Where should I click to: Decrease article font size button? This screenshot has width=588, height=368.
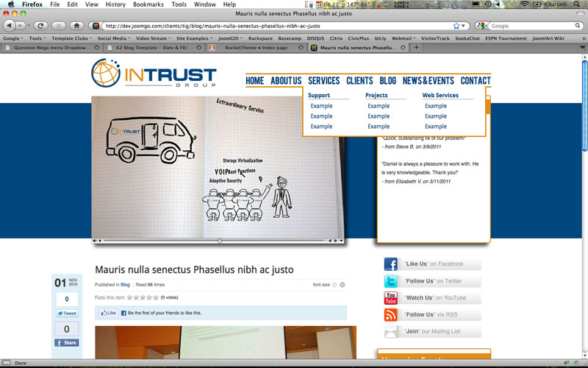pyautogui.click(x=334, y=285)
